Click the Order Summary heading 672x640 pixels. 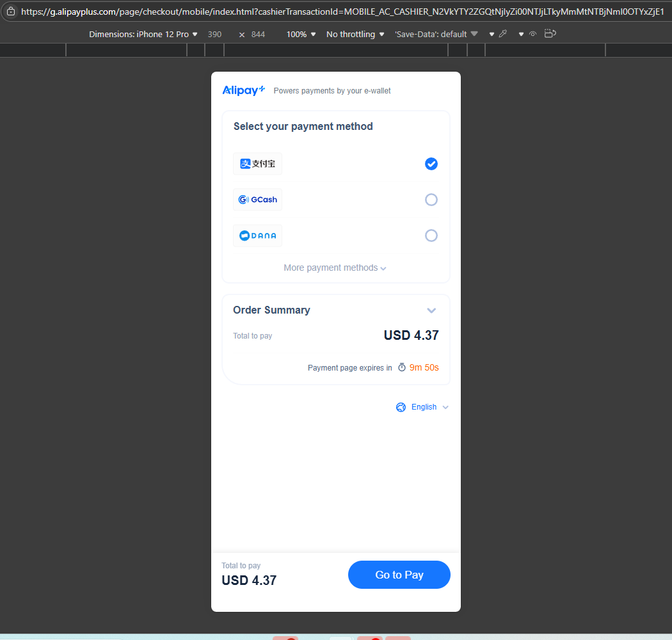pos(272,310)
